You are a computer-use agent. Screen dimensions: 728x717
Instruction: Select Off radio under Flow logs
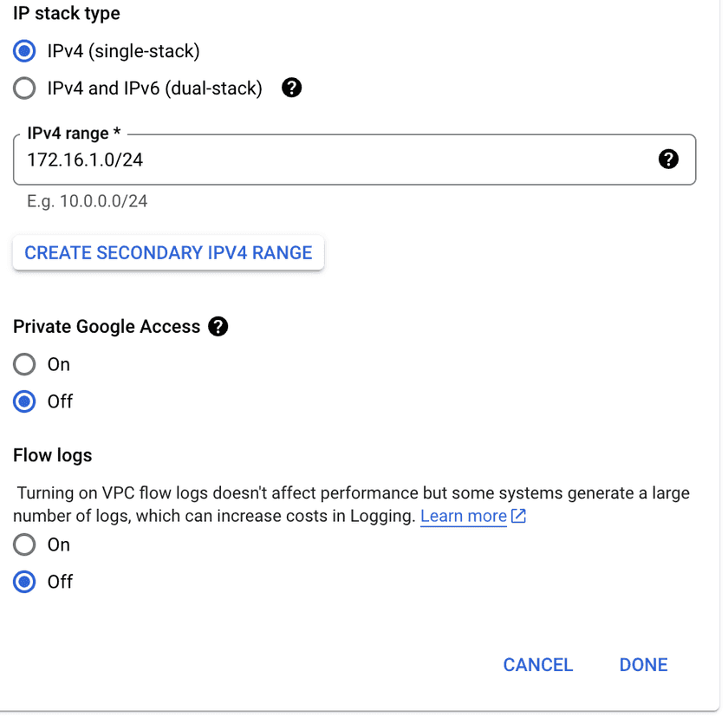click(24, 582)
